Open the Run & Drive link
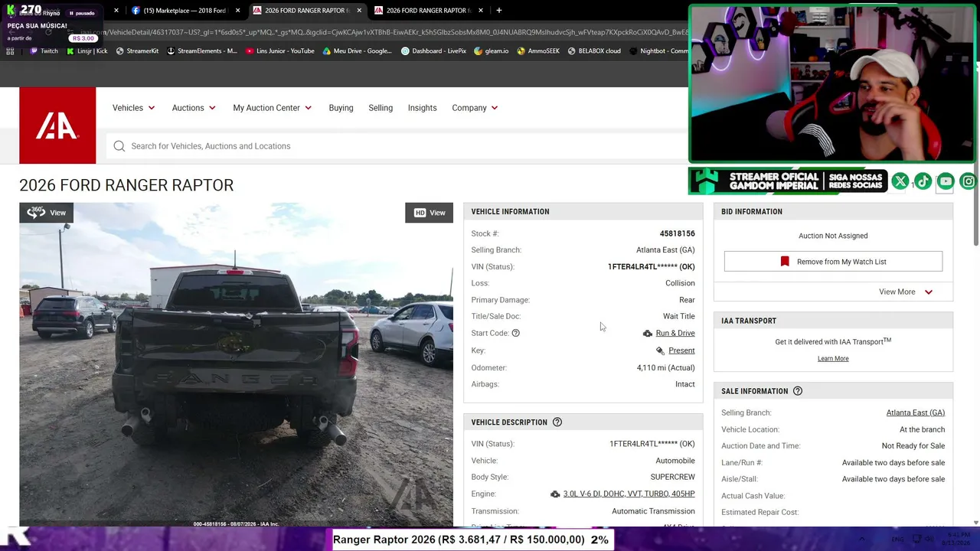 (675, 334)
